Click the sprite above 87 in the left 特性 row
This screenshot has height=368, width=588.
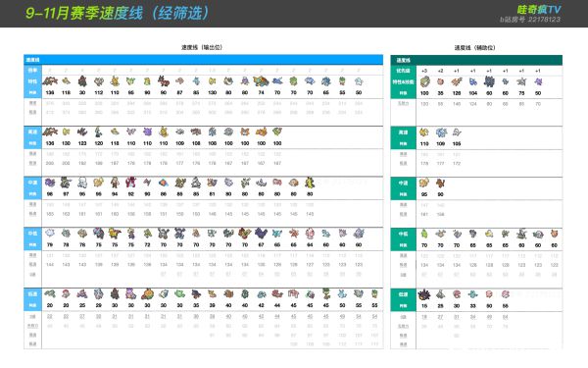point(179,80)
